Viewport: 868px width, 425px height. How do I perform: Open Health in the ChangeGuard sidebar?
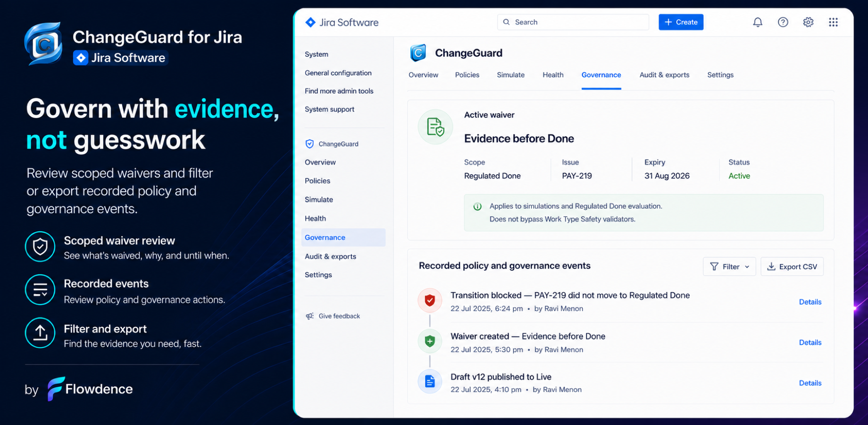315,219
